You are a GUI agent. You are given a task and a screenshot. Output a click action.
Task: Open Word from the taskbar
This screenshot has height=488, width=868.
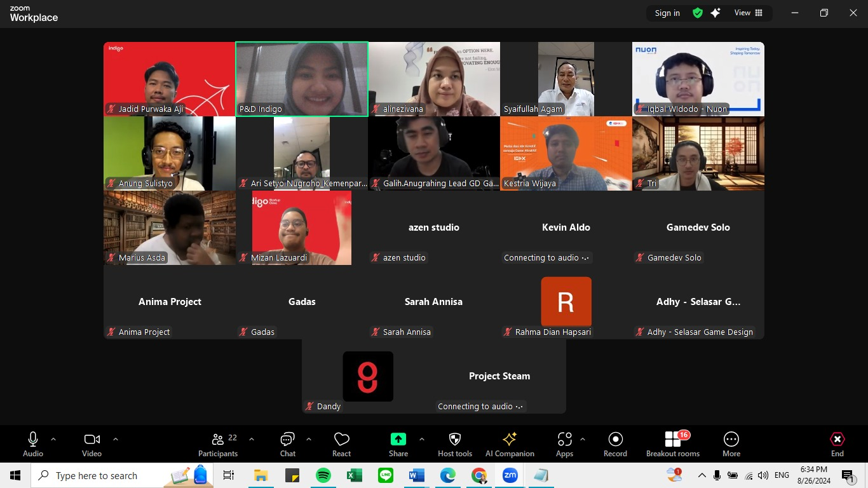coord(417,475)
